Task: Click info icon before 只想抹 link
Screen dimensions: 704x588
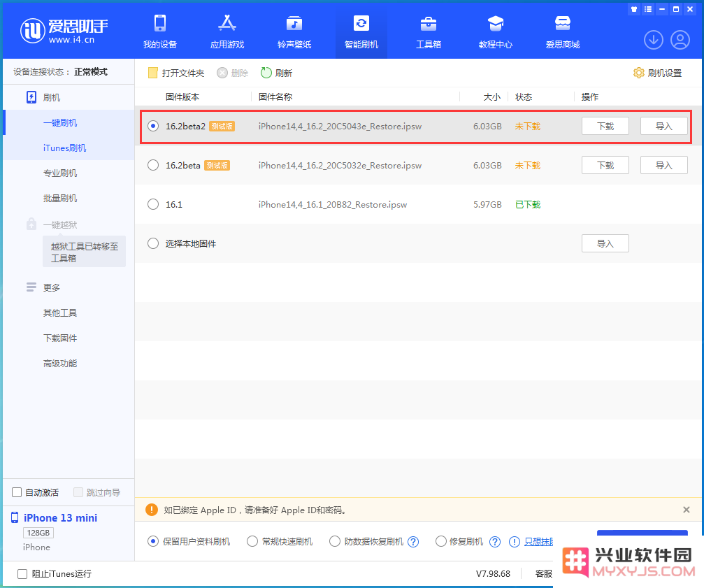Action: (x=514, y=542)
